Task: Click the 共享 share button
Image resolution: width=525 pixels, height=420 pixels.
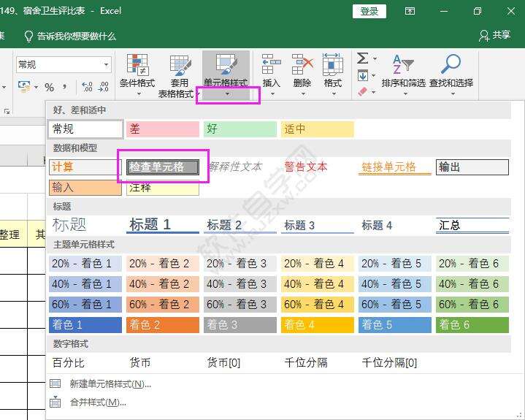Action: [x=494, y=35]
